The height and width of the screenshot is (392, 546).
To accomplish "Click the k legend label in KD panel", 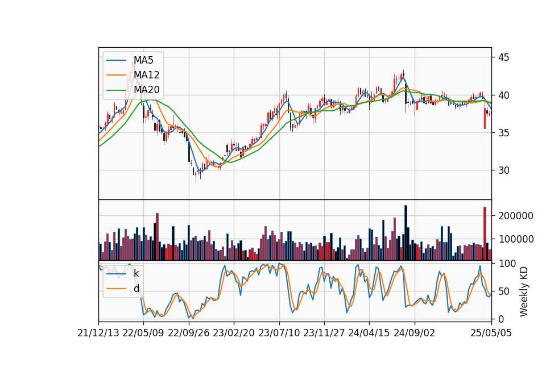I will point(136,273).
